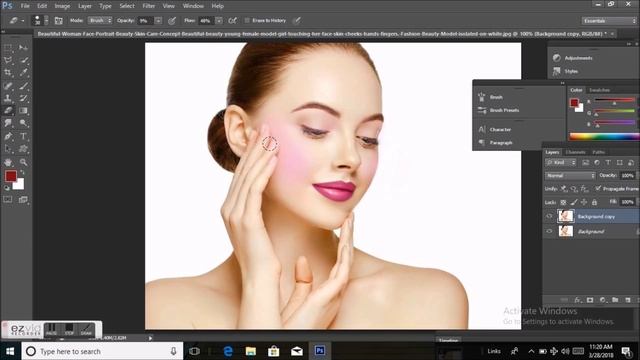This screenshot has width=640, height=360.
Task: Click the Screen Mode icon in toolbox
Action: click(23, 199)
